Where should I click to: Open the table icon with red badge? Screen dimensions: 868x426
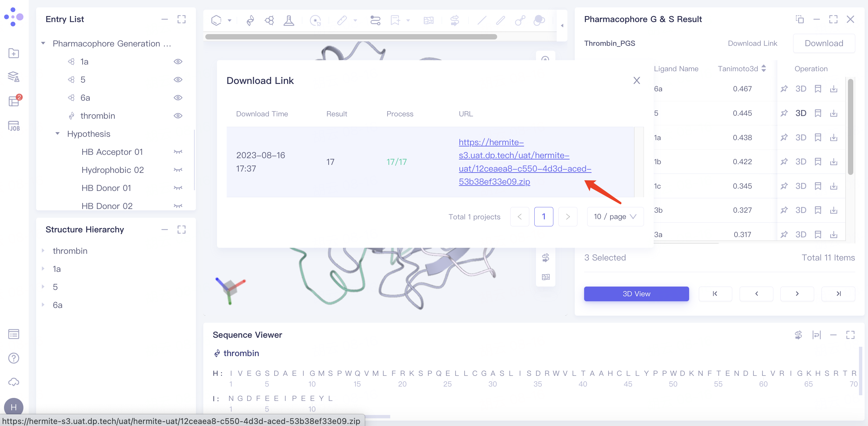(x=14, y=101)
